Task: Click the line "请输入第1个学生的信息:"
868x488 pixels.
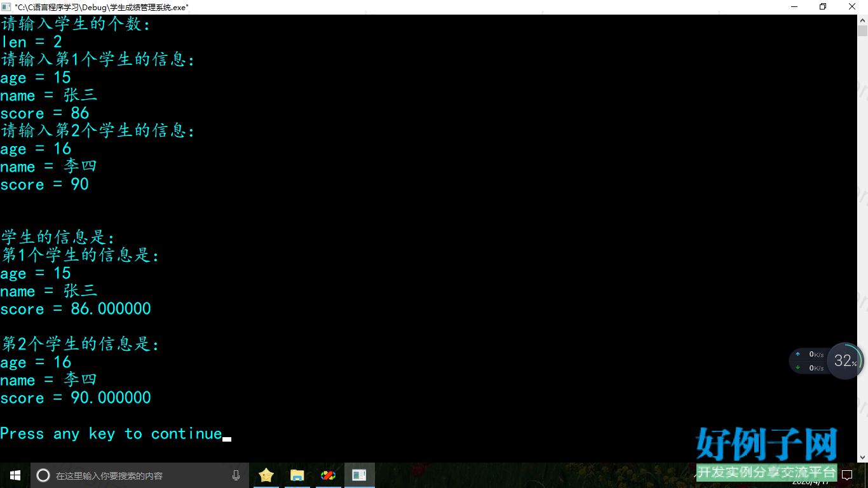Action: pyautogui.click(x=98, y=60)
